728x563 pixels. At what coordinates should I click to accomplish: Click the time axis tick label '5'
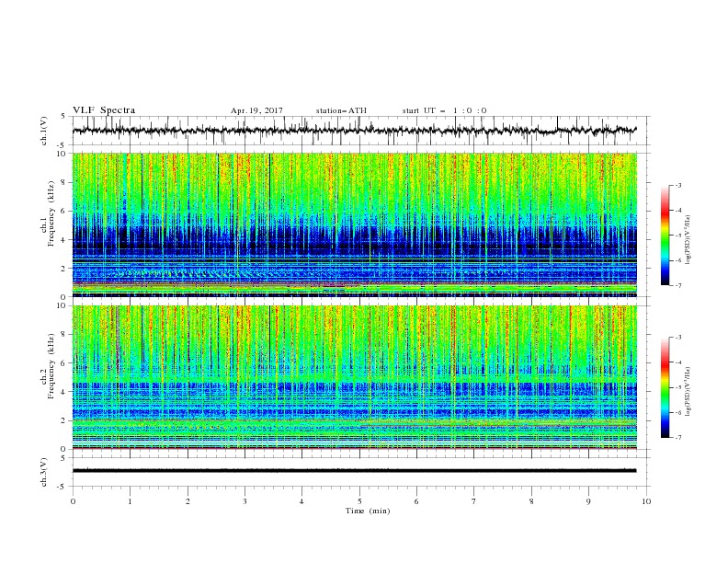(359, 501)
